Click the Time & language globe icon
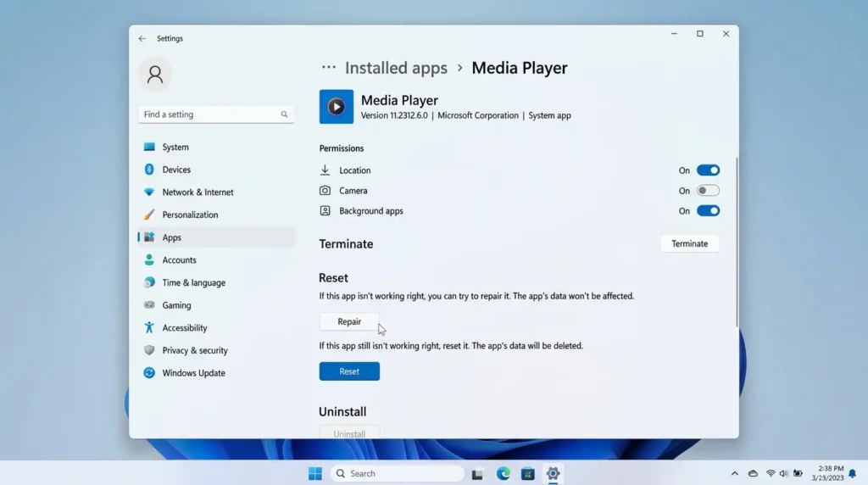Screen dimensions: 868x485 [x=149, y=282]
